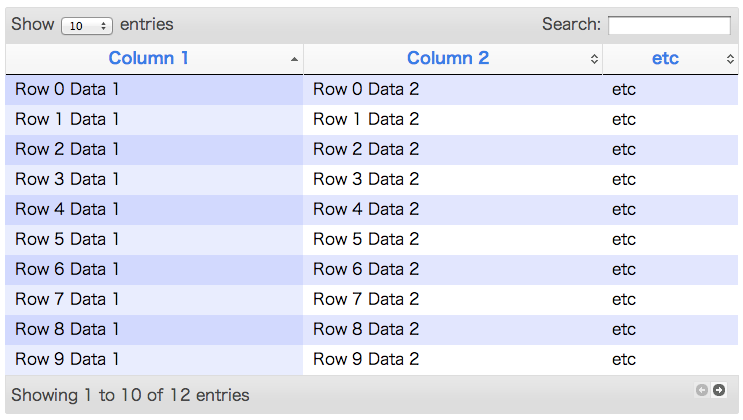The height and width of the screenshot is (420, 743).
Task: Click the Row 1 Data 2 cell
Action: click(366, 120)
